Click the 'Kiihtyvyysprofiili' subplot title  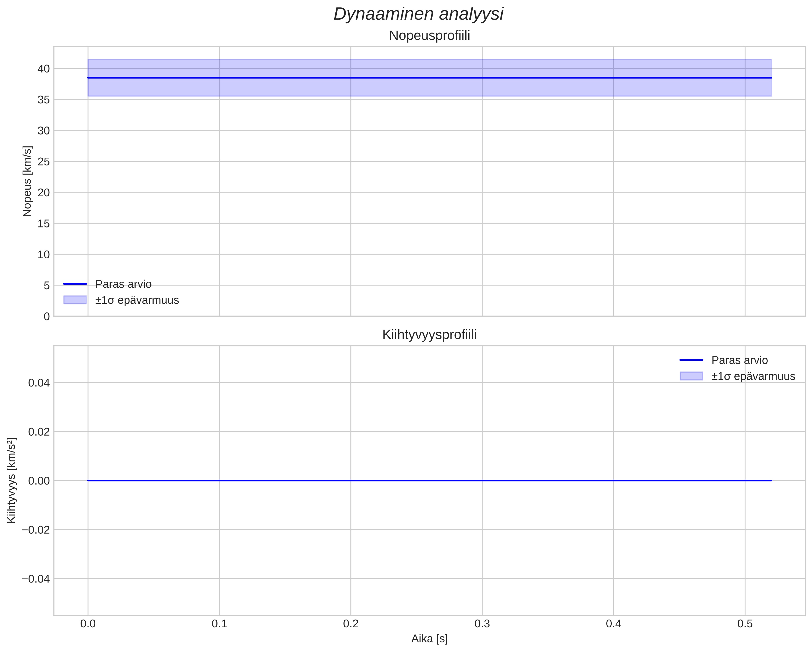(429, 335)
